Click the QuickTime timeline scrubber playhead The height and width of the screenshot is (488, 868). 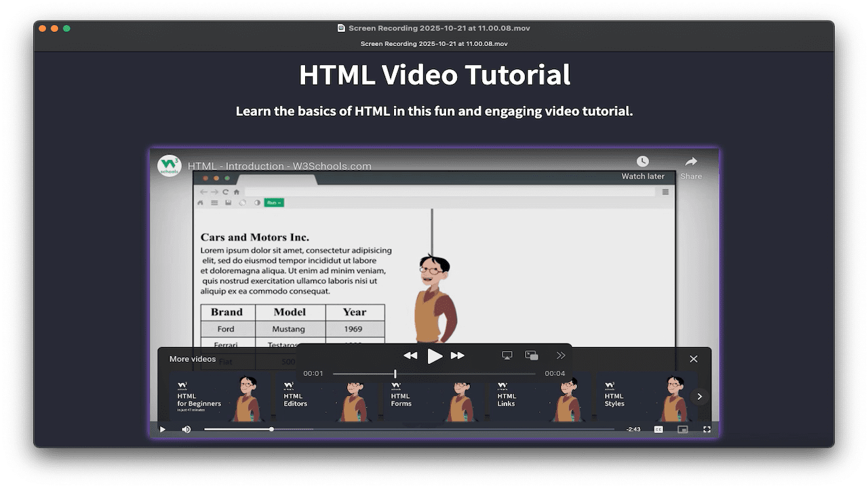[395, 373]
